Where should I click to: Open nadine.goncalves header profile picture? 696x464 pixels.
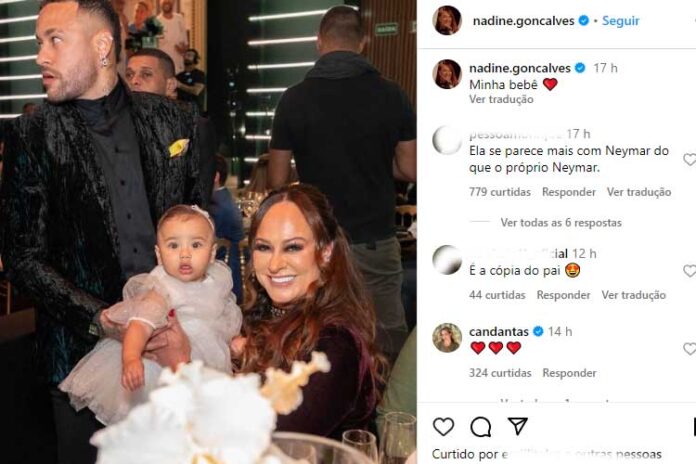pos(447,20)
